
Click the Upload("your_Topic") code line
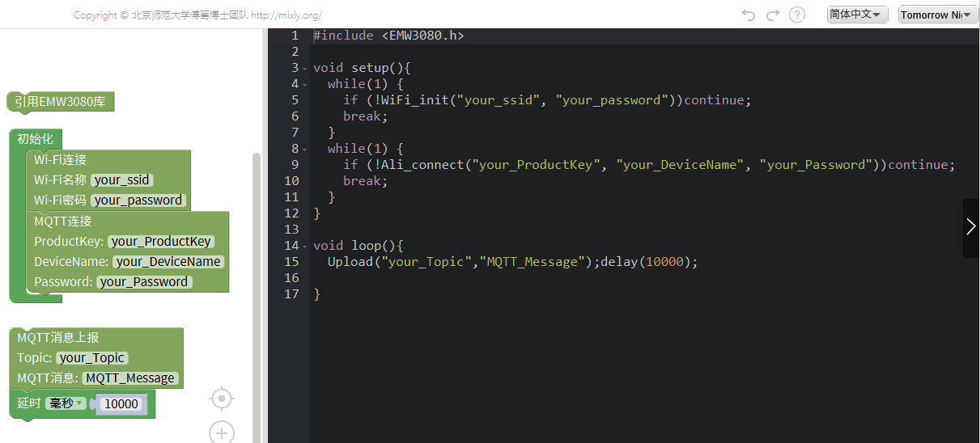point(512,262)
